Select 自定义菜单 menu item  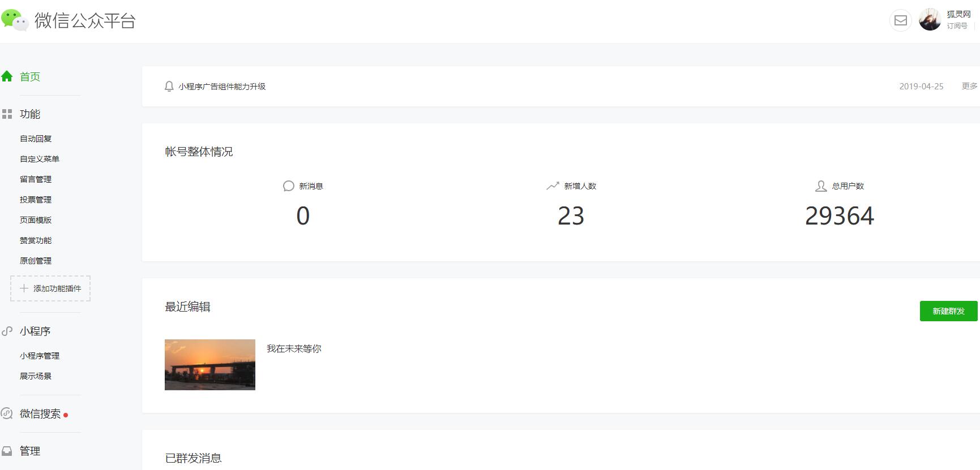40,159
